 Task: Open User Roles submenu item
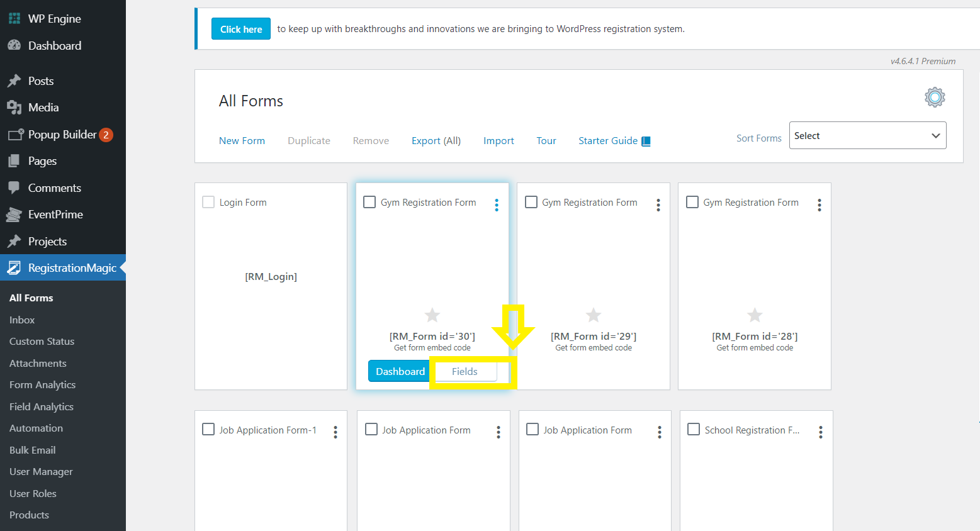33,494
